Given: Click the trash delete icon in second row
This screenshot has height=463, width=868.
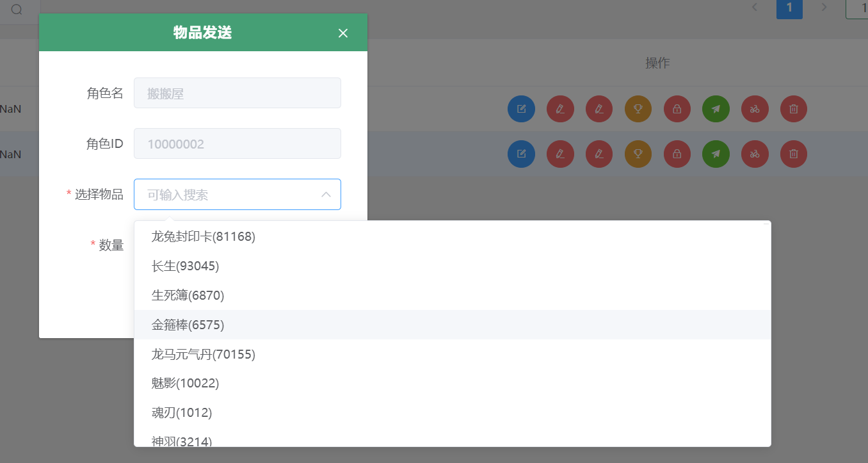Looking at the screenshot, I should (794, 154).
